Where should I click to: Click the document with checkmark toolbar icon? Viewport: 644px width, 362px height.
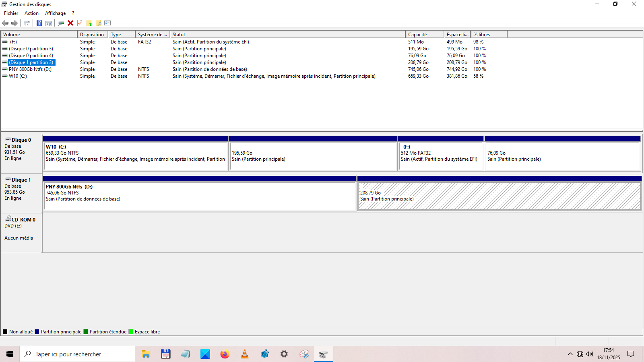(80, 23)
